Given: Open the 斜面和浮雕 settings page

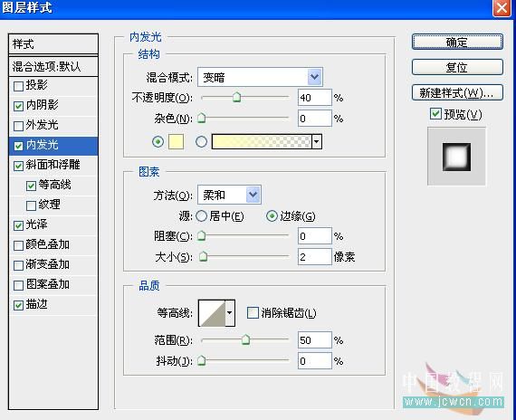Looking at the screenshot, I should (x=53, y=165).
